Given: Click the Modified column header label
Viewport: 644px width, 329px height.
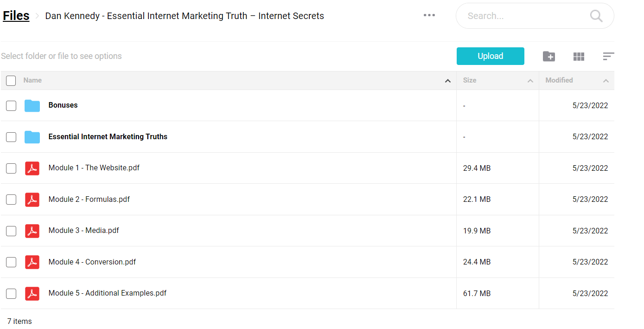Looking at the screenshot, I should click(559, 80).
